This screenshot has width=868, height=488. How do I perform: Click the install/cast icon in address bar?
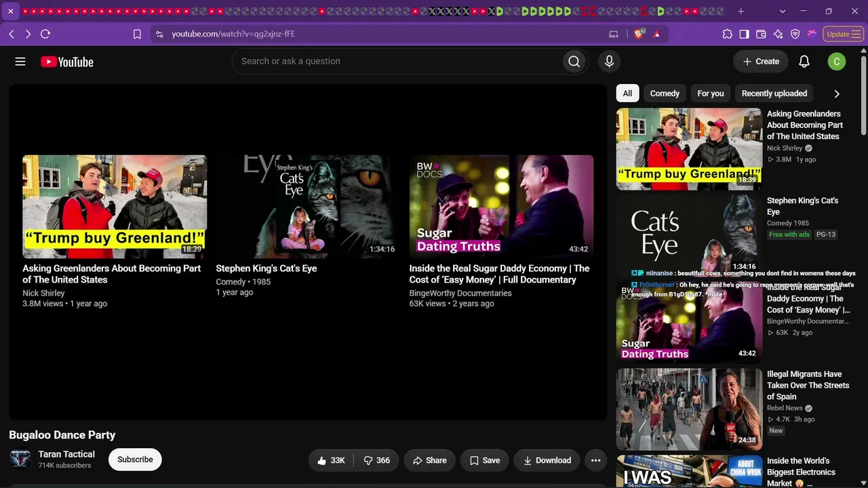pos(614,34)
